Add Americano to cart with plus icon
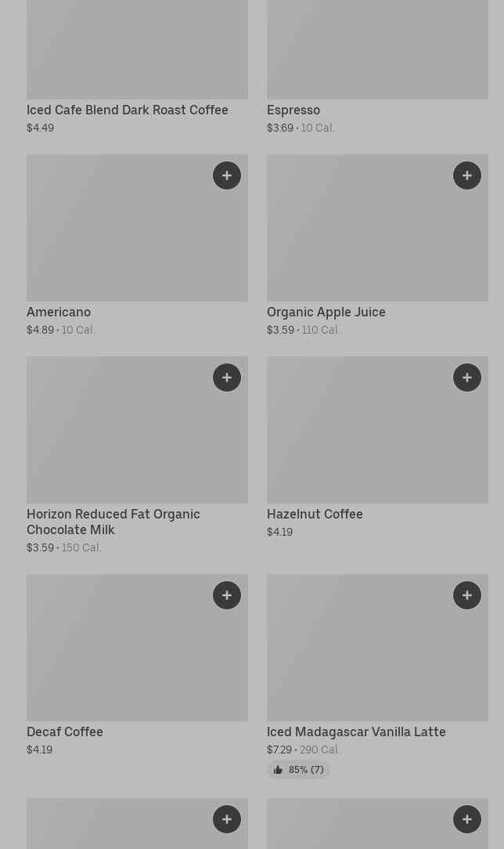 tap(227, 175)
